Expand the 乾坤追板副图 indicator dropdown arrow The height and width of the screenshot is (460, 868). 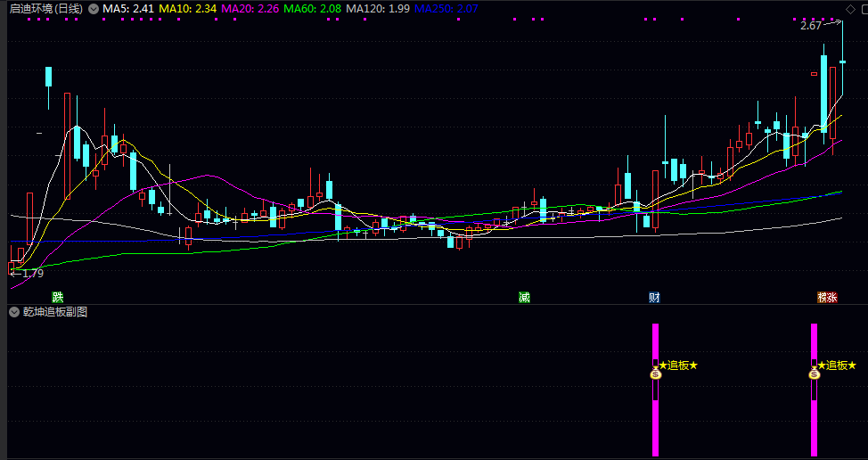point(14,312)
